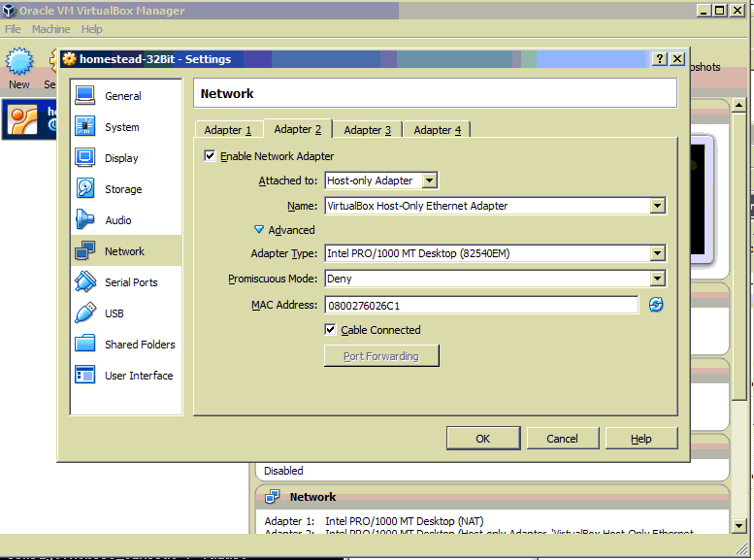Image resolution: width=754 pixels, height=560 pixels.
Task: Toggle the Cable Connected checkbox
Action: click(330, 330)
